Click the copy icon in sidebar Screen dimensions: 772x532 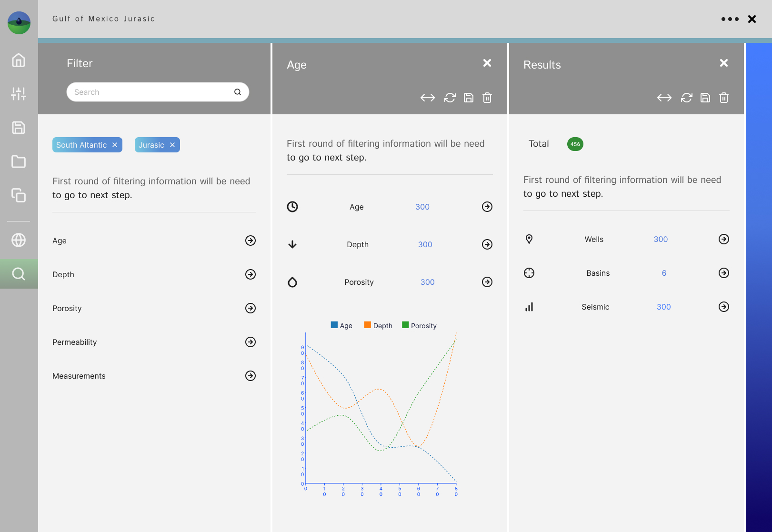[x=19, y=195]
